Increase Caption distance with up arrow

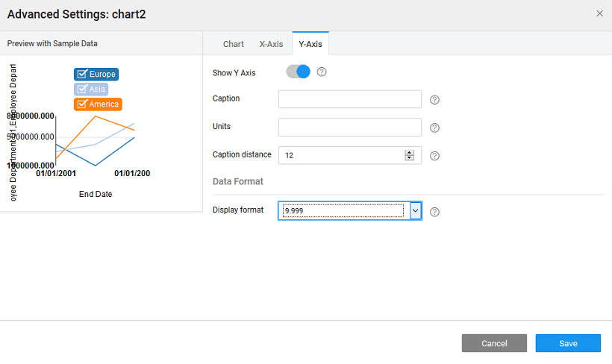[409, 152]
